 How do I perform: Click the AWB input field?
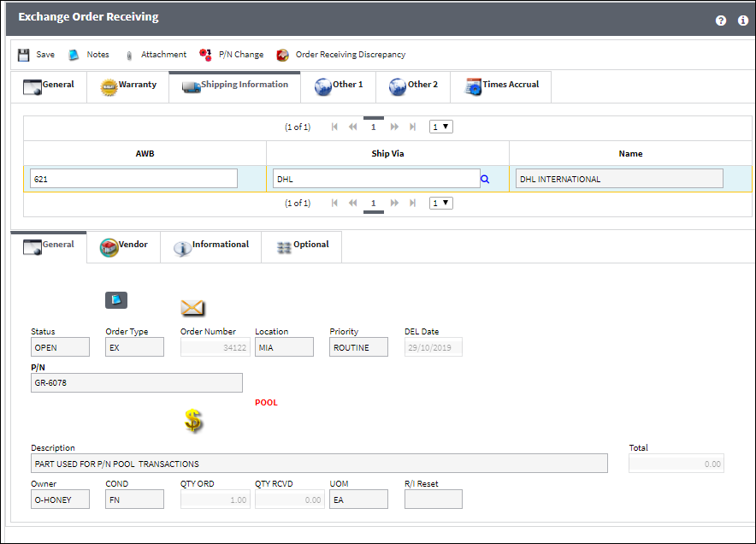pos(133,179)
